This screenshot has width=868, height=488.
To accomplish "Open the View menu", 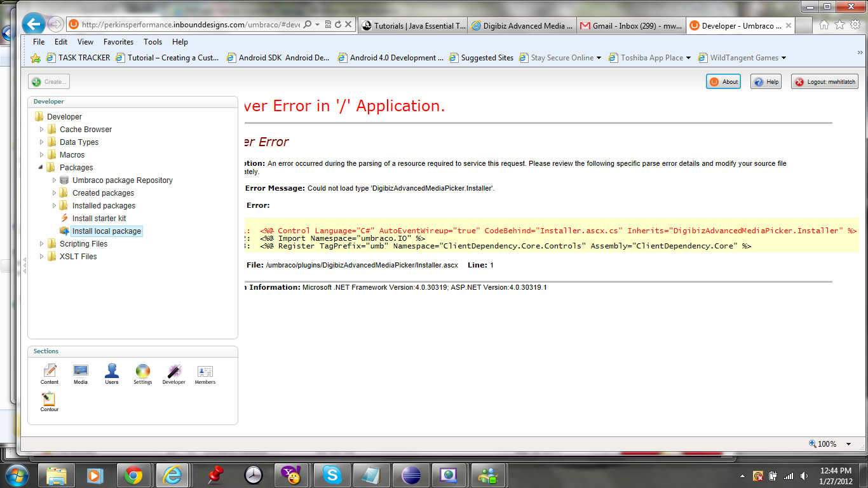I will coord(85,42).
